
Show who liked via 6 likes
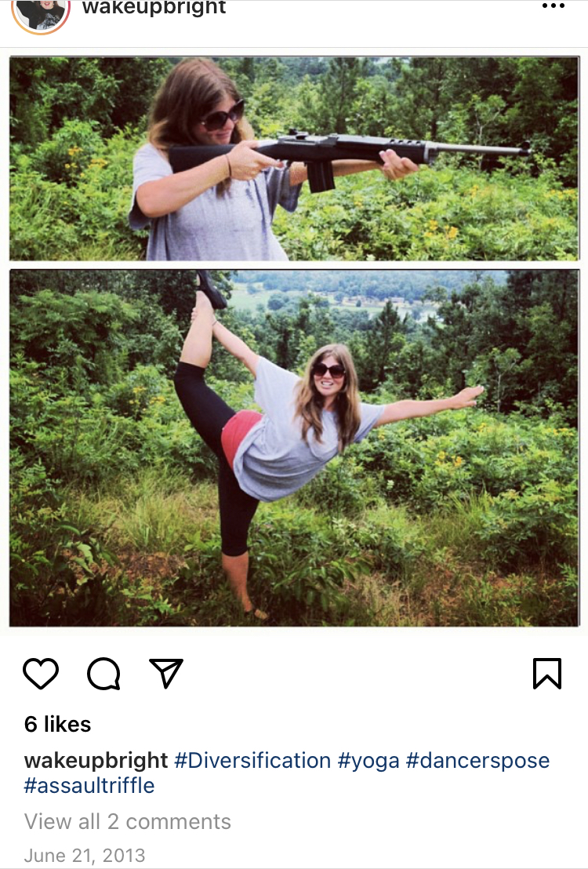(x=58, y=724)
